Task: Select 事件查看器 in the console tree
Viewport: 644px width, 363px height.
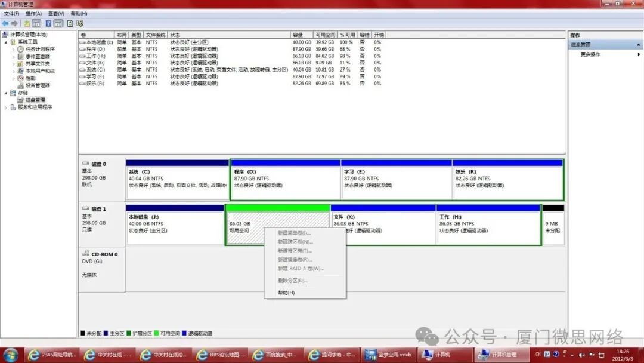Action: [x=38, y=56]
